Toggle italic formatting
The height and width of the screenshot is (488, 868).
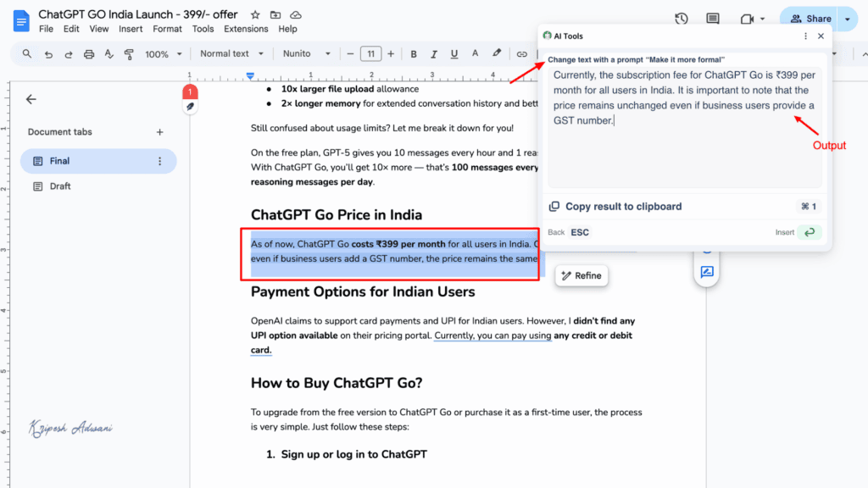434,53
